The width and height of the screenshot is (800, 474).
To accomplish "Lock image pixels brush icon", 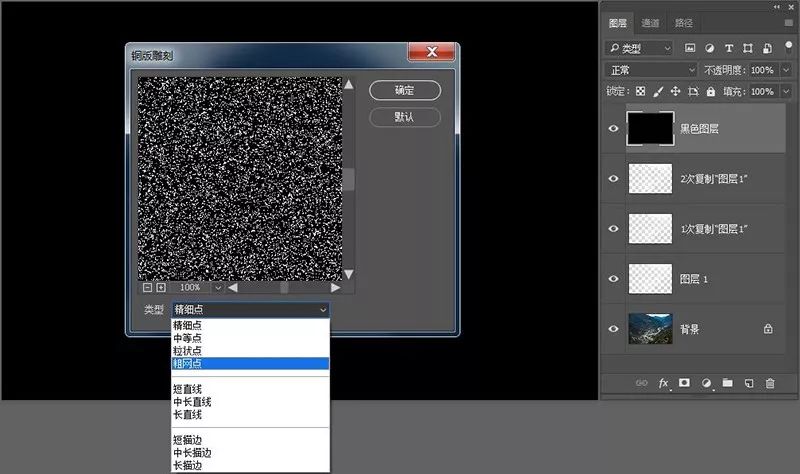I will 658,91.
